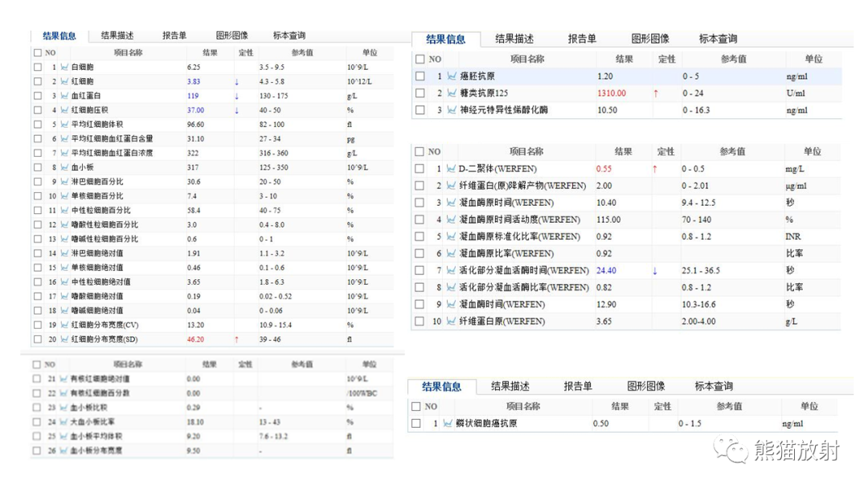
Task: Click 单位 column header in tumor marker table
Action: 813,59
